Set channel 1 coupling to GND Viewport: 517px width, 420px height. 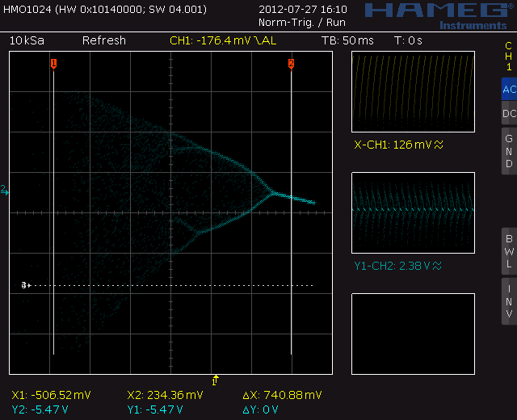pyautogui.click(x=509, y=151)
